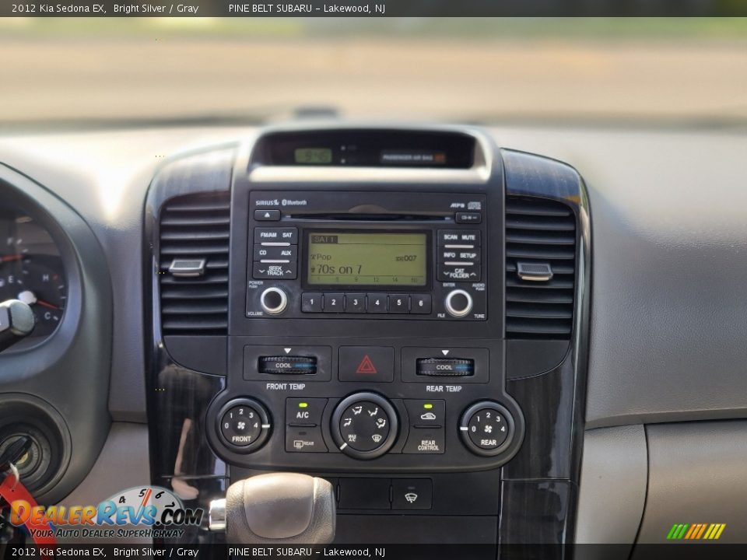Tap the MP3 logo on radio
The height and width of the screenshot is (560, 747).
pos(458,205)
